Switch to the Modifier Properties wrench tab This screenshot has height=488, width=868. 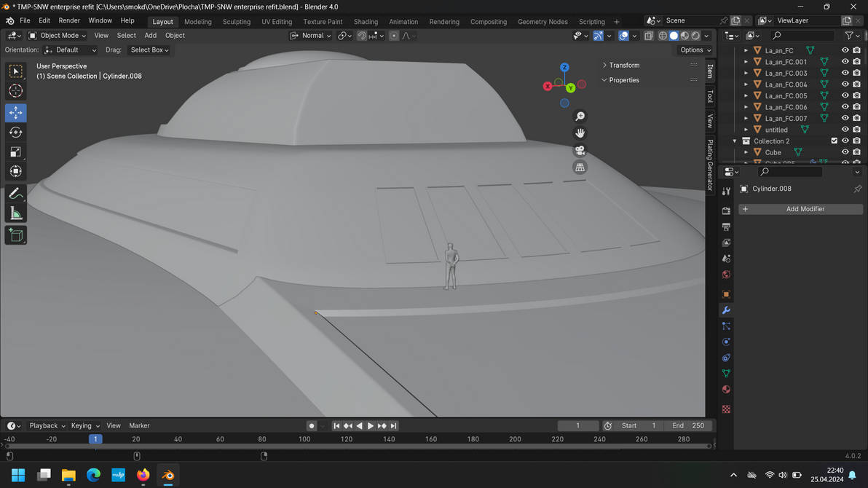click(725, 310)
